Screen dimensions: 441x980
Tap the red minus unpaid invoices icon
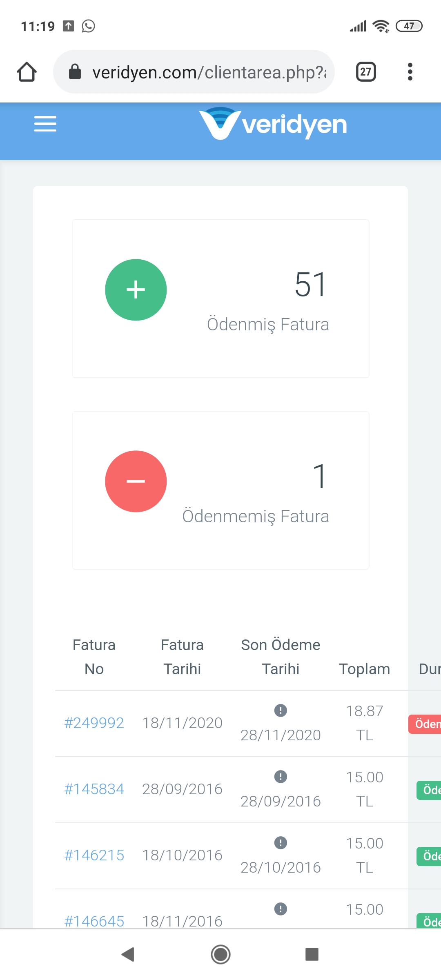point(136,481)
